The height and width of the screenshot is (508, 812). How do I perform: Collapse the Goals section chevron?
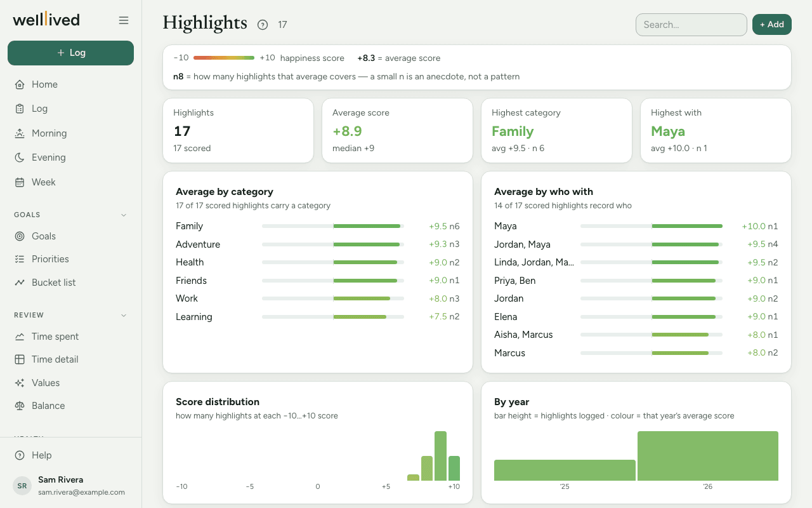(124, 215)
